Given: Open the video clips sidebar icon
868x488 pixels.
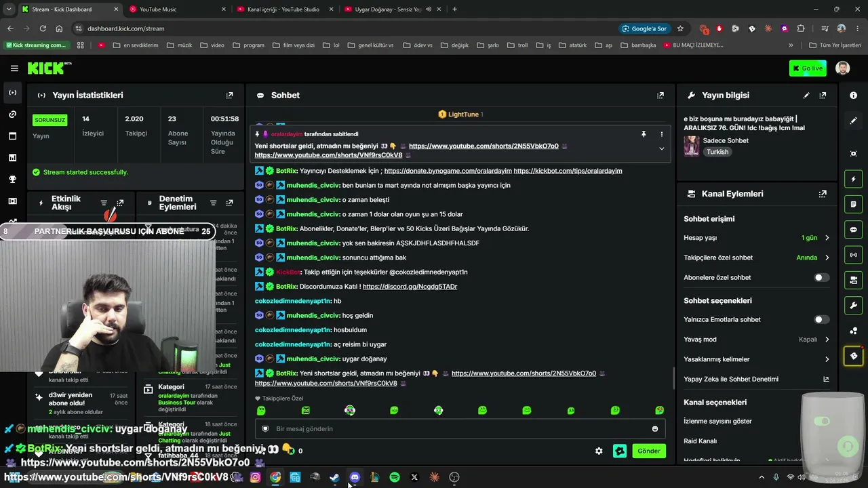Looking at the screenshot, I should [x=12, y=201].
